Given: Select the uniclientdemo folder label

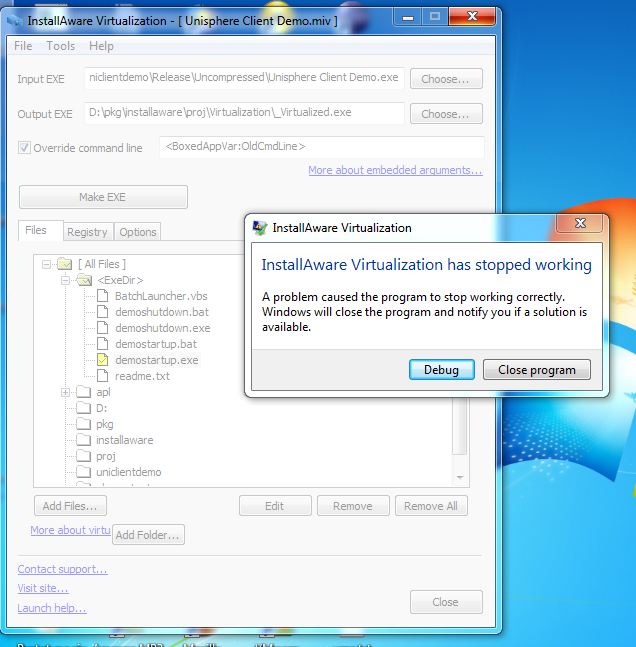Looking at the screenshot, I should [128, 472].
